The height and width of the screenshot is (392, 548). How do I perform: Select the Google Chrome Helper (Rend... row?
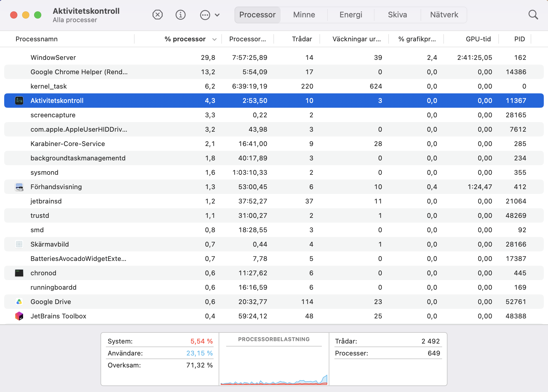[274, 72]
